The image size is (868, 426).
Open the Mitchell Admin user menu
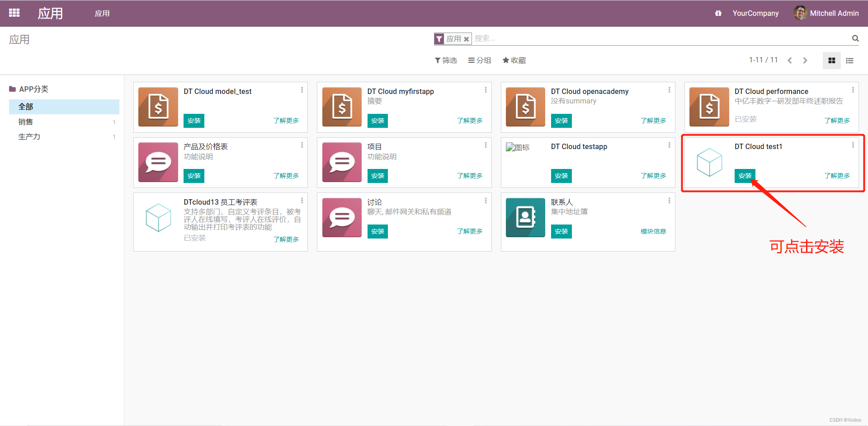coord(834,13)
